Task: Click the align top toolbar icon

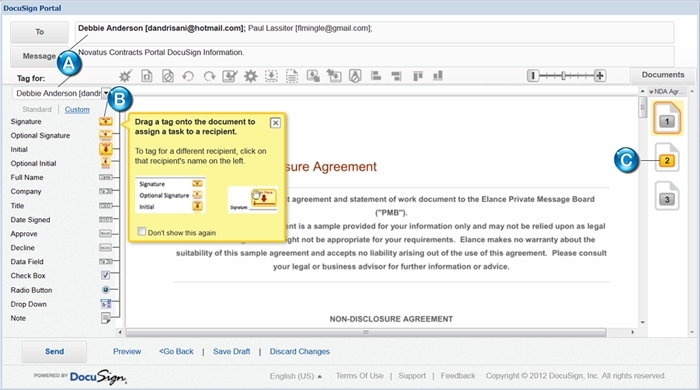Action: point(418,76)
